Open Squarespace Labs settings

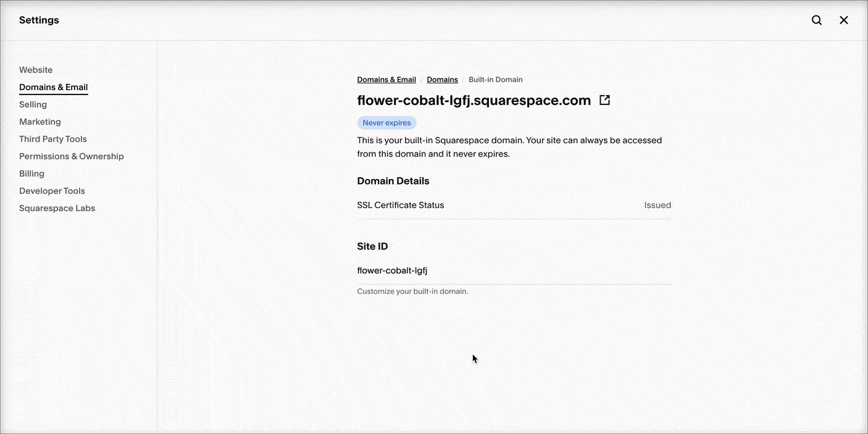pyautogui.click(x=57, y=208)
